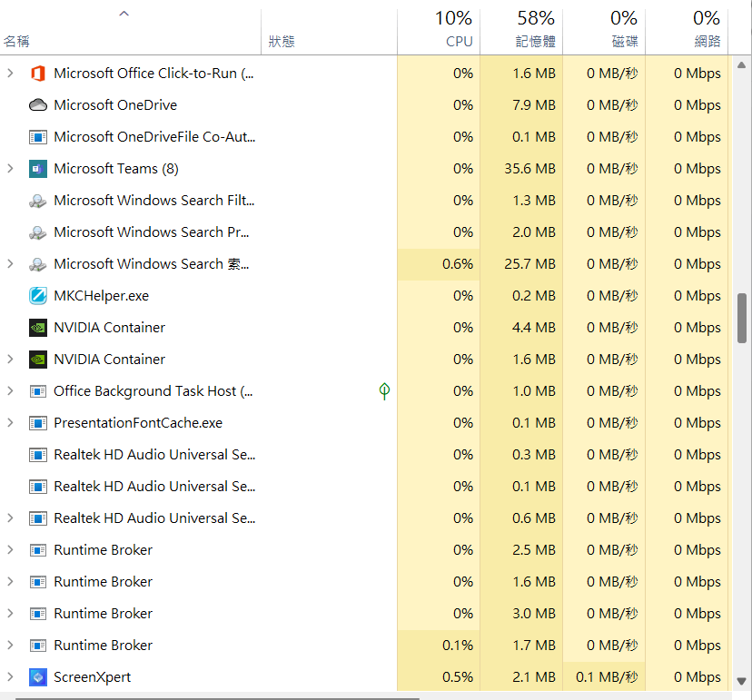The width and height of the screenshot is (752, 700).
Task: Click the 0.5% CPU value for ScreenXpert
Action: pos(458,677)
